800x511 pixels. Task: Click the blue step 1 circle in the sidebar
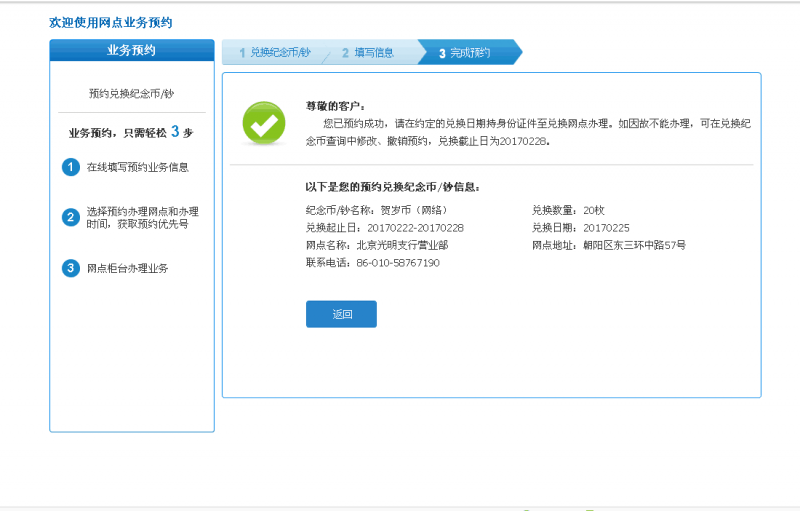pyautogui.click(x=71, y=167)
